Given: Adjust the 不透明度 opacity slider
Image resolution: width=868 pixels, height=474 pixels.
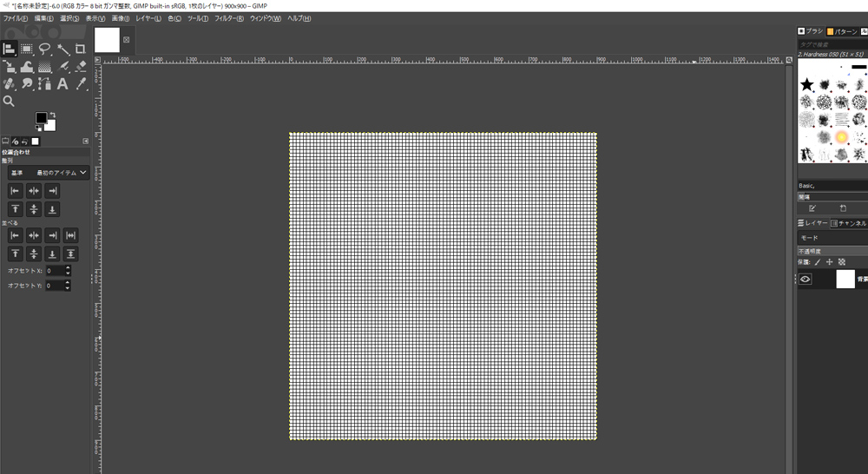Looking at the screenshot, I should [x=832, y=252].
